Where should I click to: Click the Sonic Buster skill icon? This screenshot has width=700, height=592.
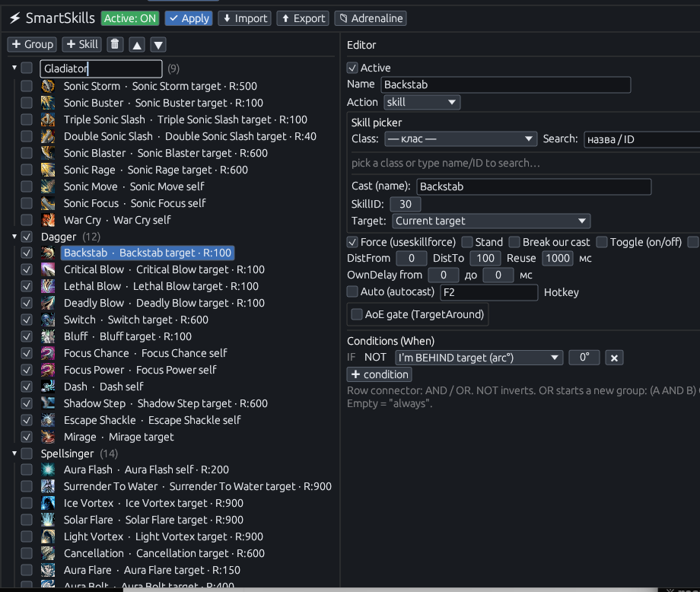48,103
